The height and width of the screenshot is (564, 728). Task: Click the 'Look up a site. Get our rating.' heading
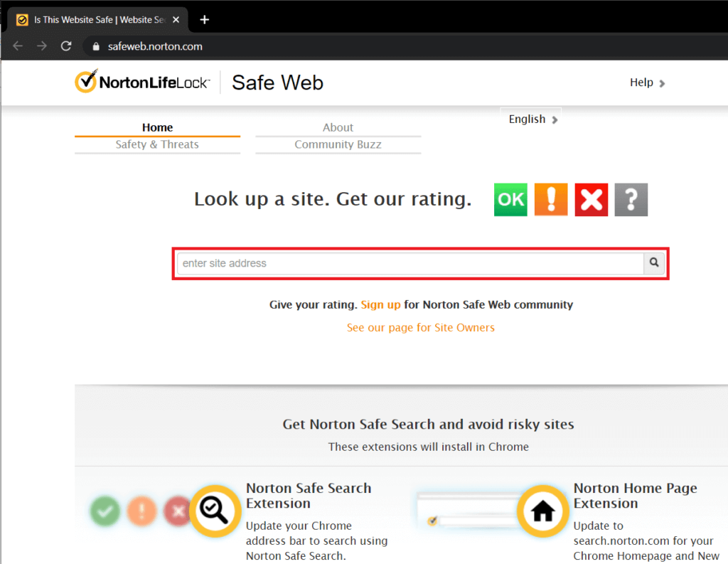coord(333,199)
